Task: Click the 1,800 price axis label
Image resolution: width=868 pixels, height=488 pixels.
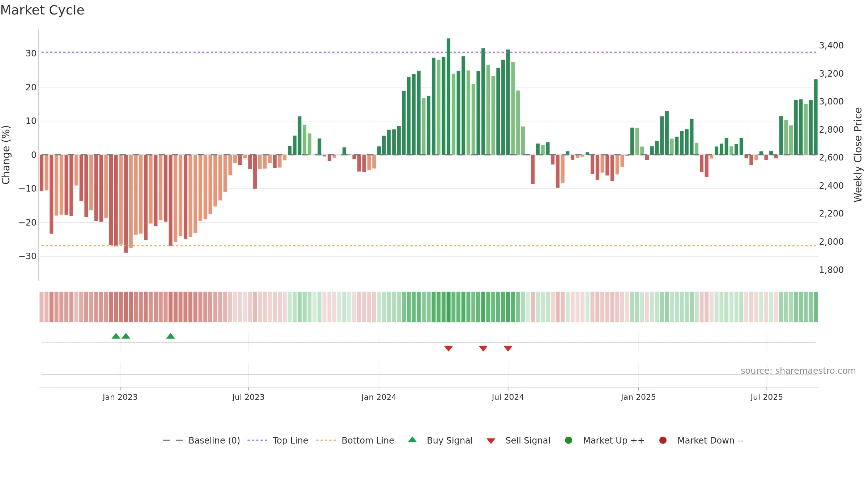Action: [x=831, y=270]
